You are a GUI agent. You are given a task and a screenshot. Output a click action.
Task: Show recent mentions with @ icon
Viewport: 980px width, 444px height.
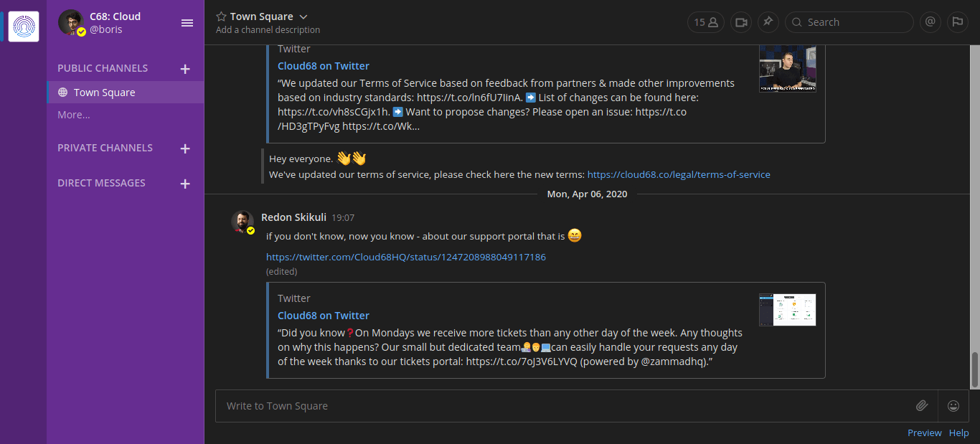[930, 22]
